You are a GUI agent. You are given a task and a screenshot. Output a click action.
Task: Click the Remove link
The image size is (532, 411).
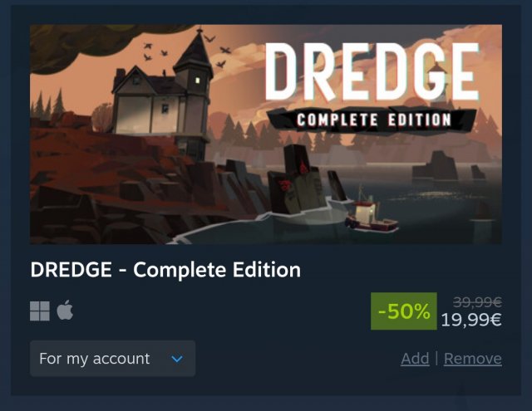473,359
